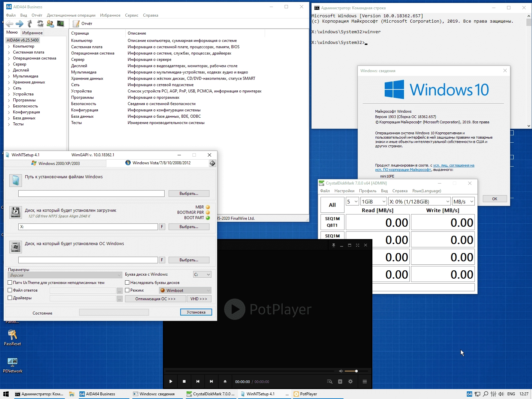Pin PotPlayer window on top
This screenshot has width=532, height=399.
[x=333, y=245]
